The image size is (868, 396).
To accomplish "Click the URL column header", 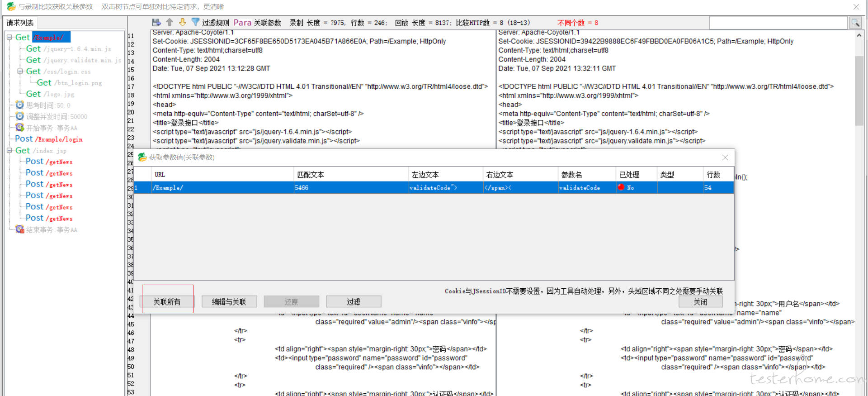I will point(223,174).
